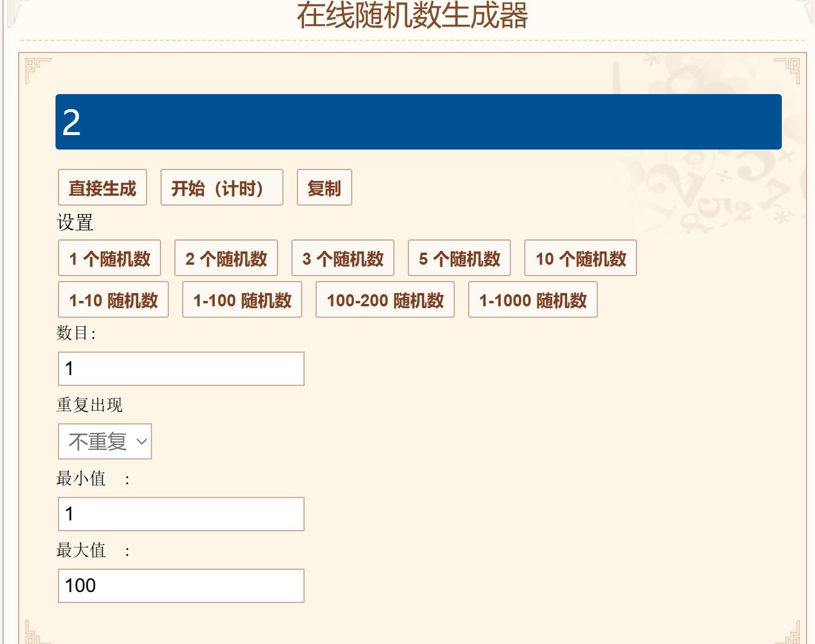Set range with 100-200 随机数
The height and width of the screenshot is (644, 815).
tap(385, 300)
